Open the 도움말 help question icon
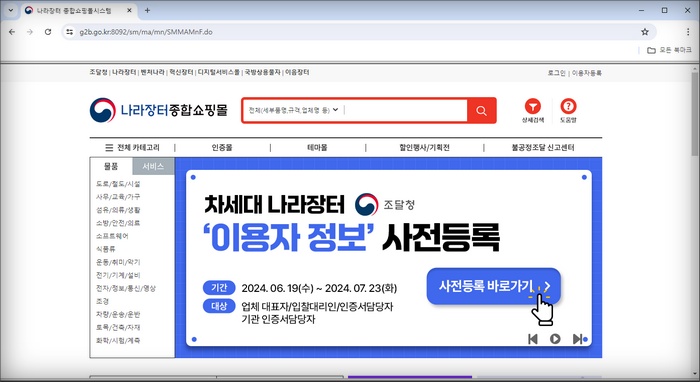Viewport: 700px width, 382px height. pyautogui.click(x=568, y=111)
